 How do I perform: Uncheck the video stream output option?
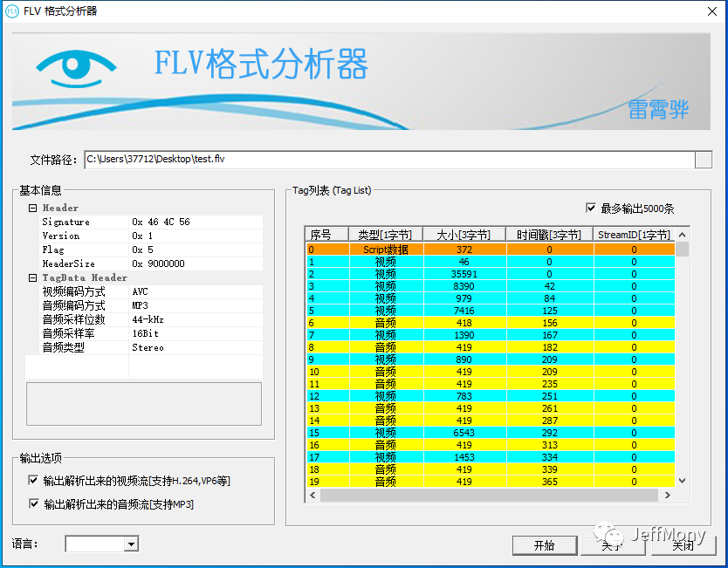click(33, 481)
